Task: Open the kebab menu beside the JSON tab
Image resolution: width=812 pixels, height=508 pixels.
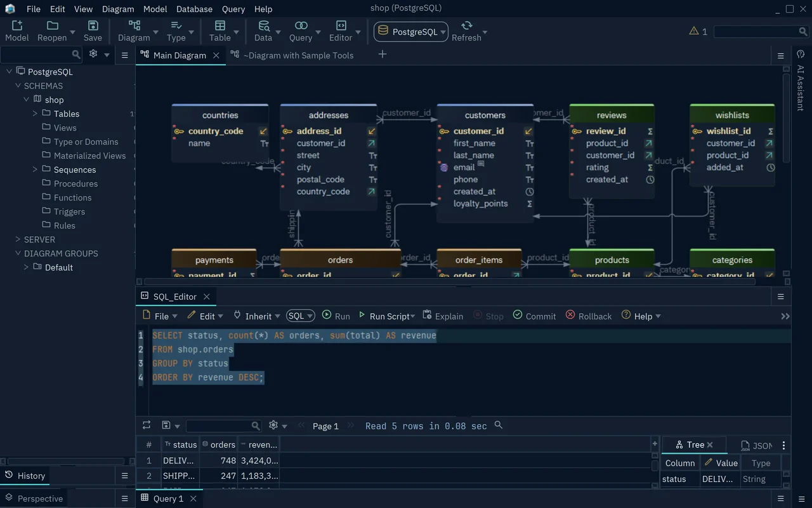Action: (783, 445)
